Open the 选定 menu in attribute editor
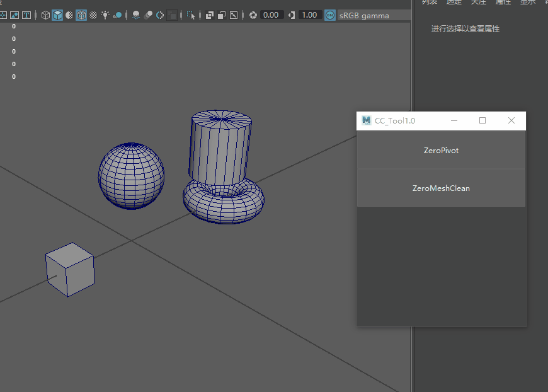Image resolution: width=548 pixels, height=392 pixels. [454, 3]
